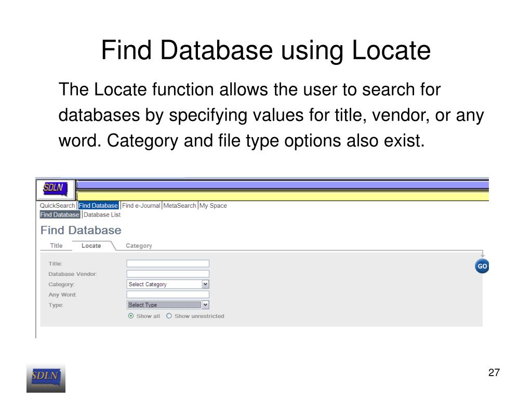The height and width of the screenshot is (399, 532).
Task: Switch to the Category tab
Action: (x=139, y=246)
